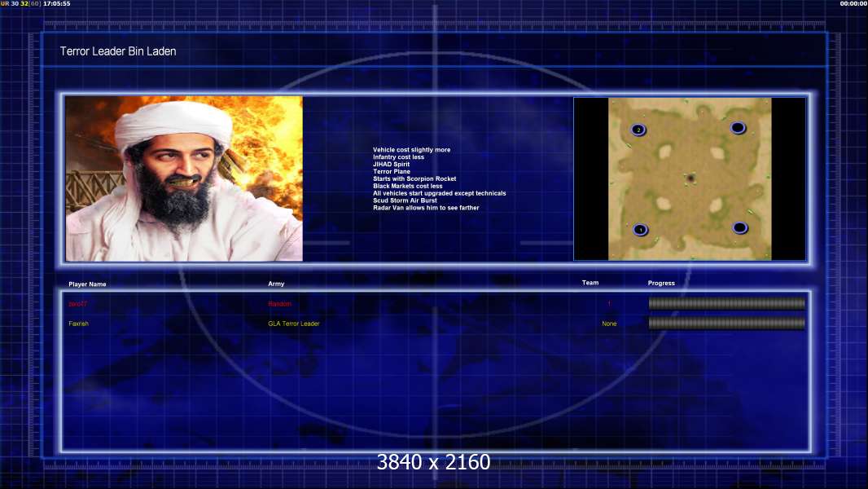Click start position 1 on the map
Viewport: 868px width, 489px height.
point(640,230)
